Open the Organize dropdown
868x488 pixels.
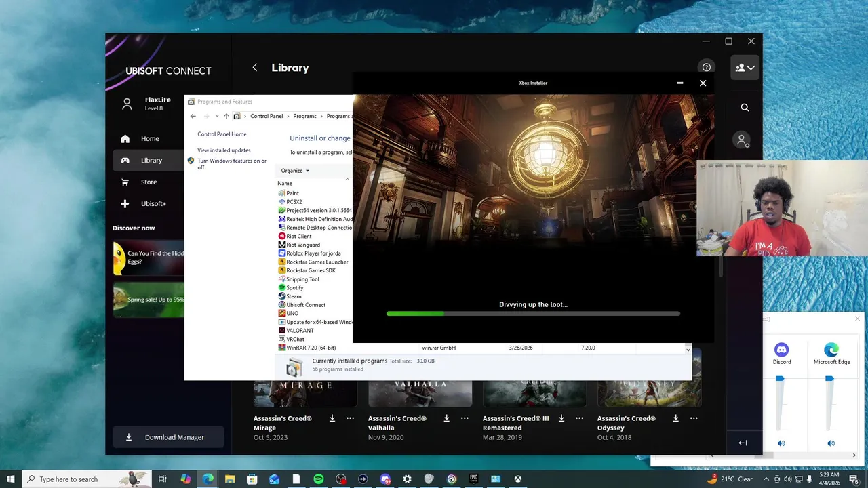pyautogui.click(x=295, y=171)
